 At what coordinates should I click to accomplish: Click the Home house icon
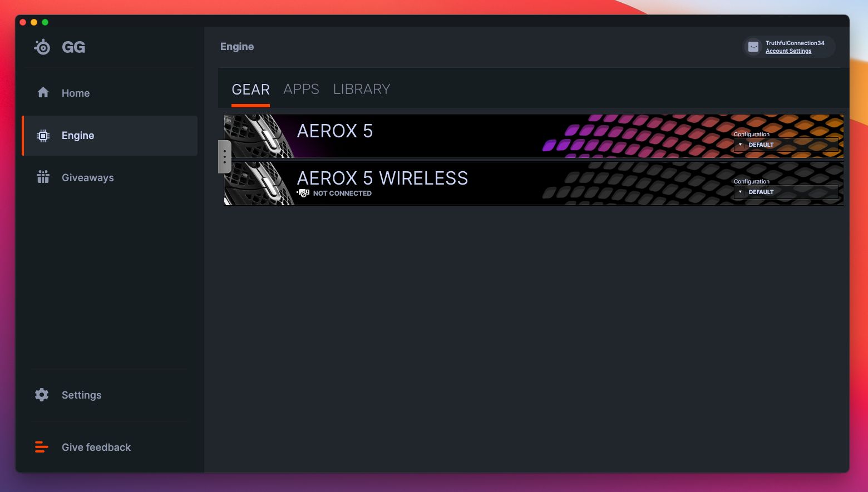(x=43, y=93)
